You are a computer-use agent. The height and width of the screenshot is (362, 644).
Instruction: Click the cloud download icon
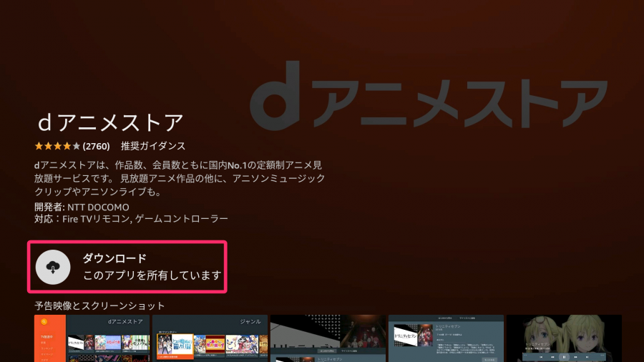53,267
